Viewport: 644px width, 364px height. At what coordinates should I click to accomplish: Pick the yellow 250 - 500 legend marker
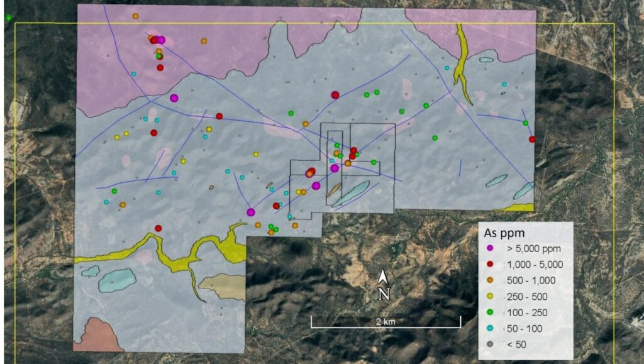492,296
